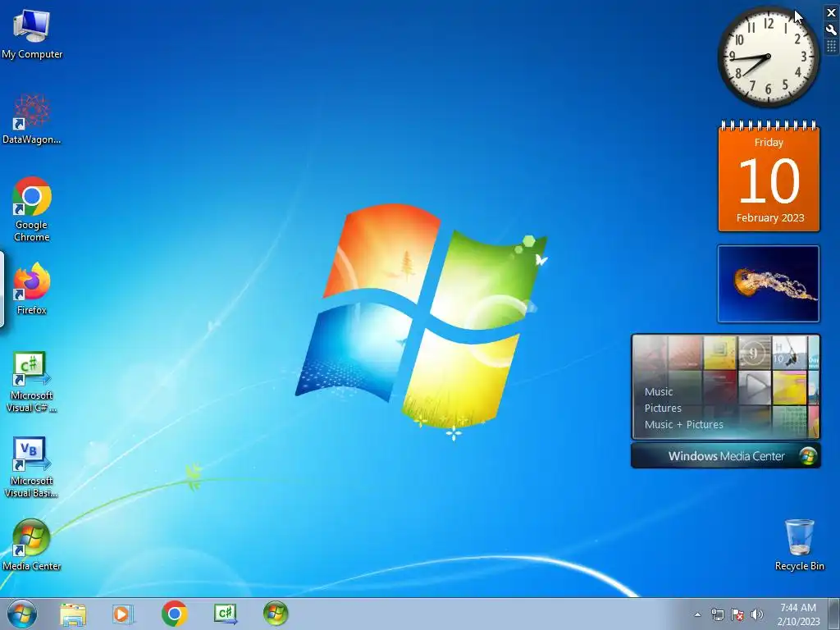Launch Google Chrome from the taskbar
840x630 pixels.
[175, 614]
